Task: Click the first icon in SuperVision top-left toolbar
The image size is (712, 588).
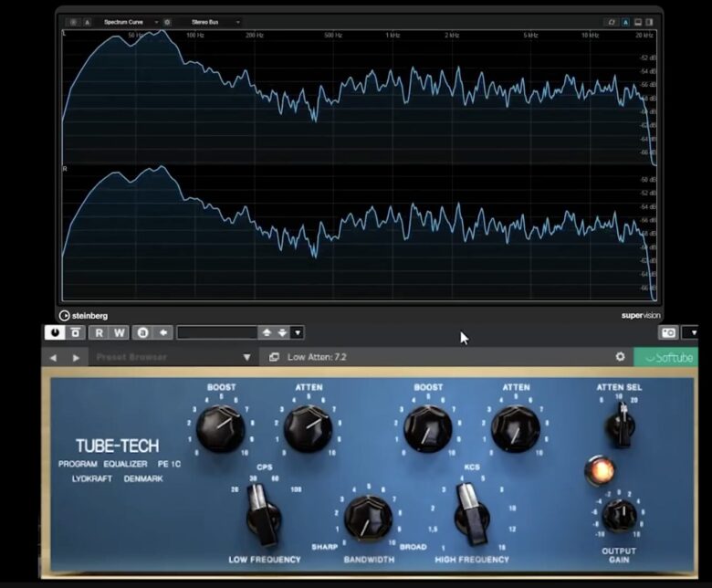Action: click(x=74, y=22)
